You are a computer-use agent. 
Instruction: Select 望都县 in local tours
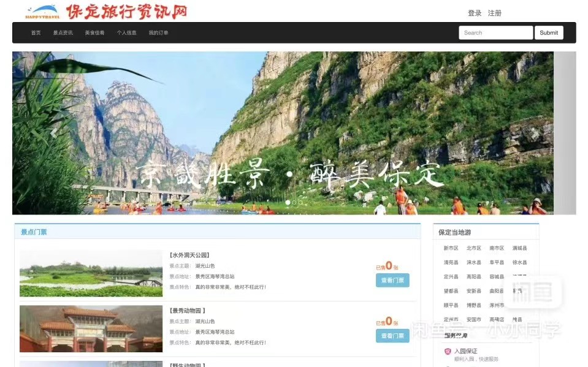point(451,291)
